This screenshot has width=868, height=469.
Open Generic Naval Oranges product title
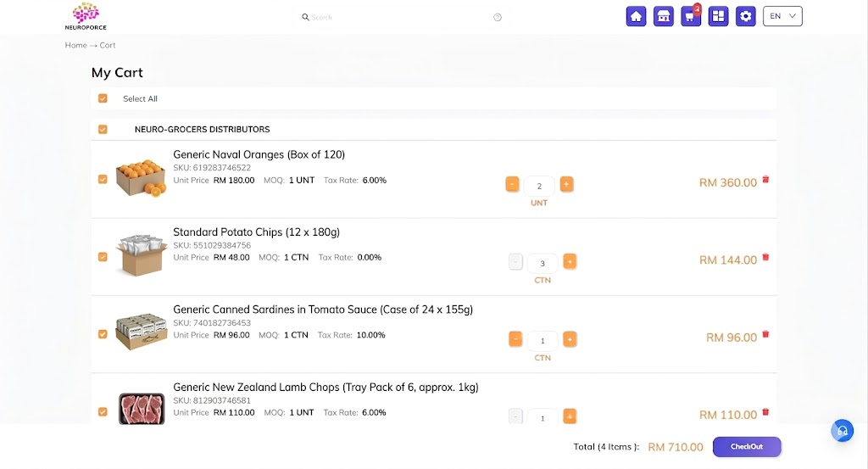[x=259, y=154]
